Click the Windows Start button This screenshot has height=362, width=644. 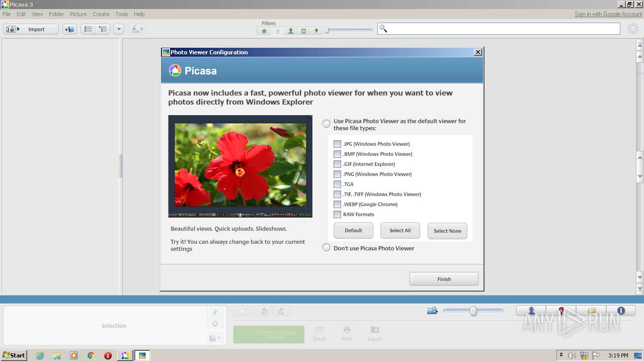point(14,355)
